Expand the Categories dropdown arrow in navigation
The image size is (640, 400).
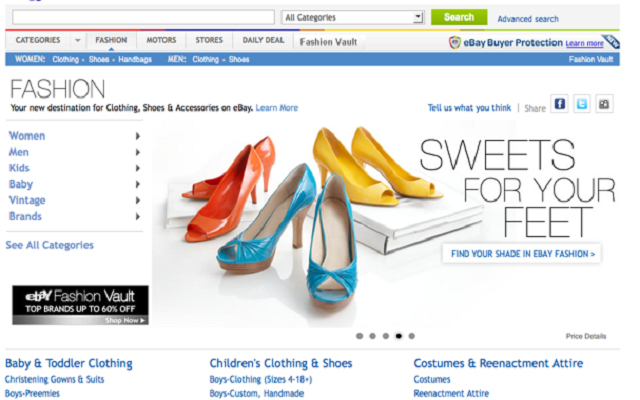pos(78,41)
